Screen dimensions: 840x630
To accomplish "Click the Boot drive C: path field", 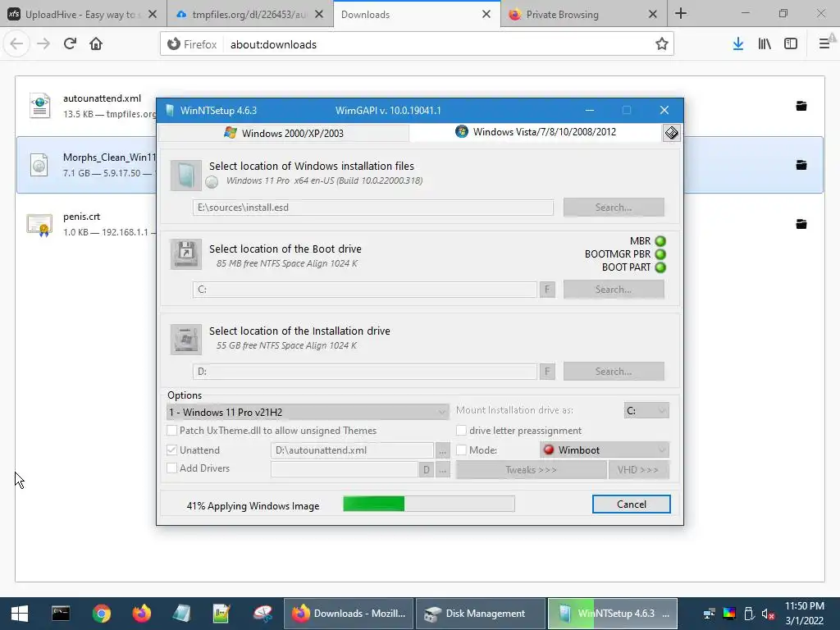I will tap(365, 290).
